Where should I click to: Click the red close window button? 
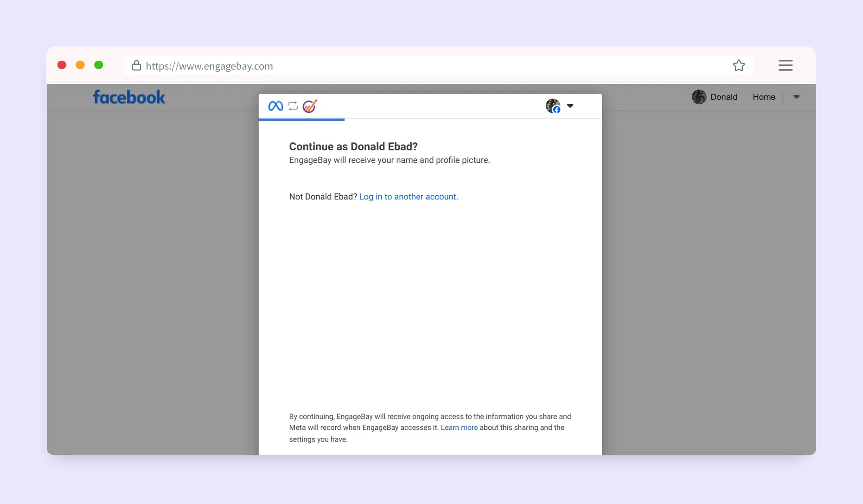point(62,65)
